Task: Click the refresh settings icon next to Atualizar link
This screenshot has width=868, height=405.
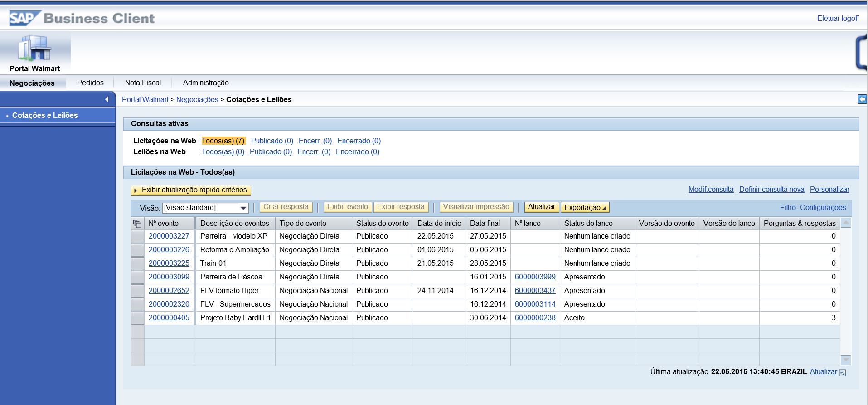Action: point(842,372)
